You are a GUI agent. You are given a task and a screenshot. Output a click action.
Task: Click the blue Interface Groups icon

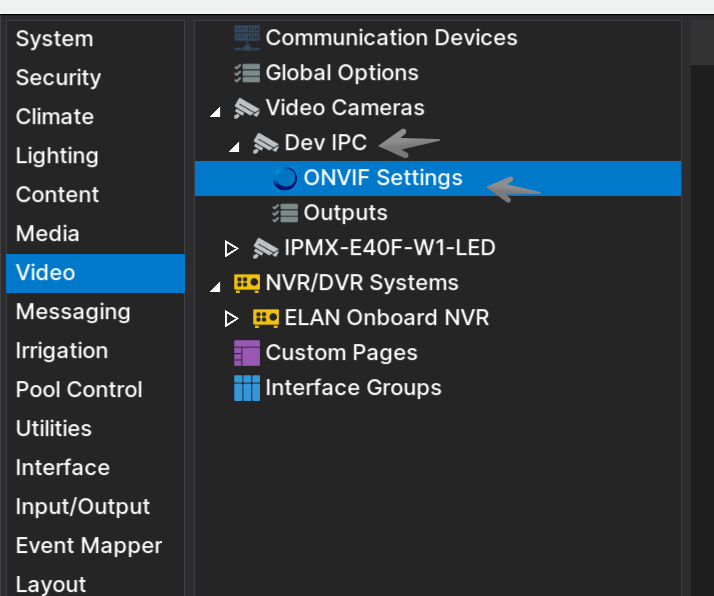[x=247, y=388]
